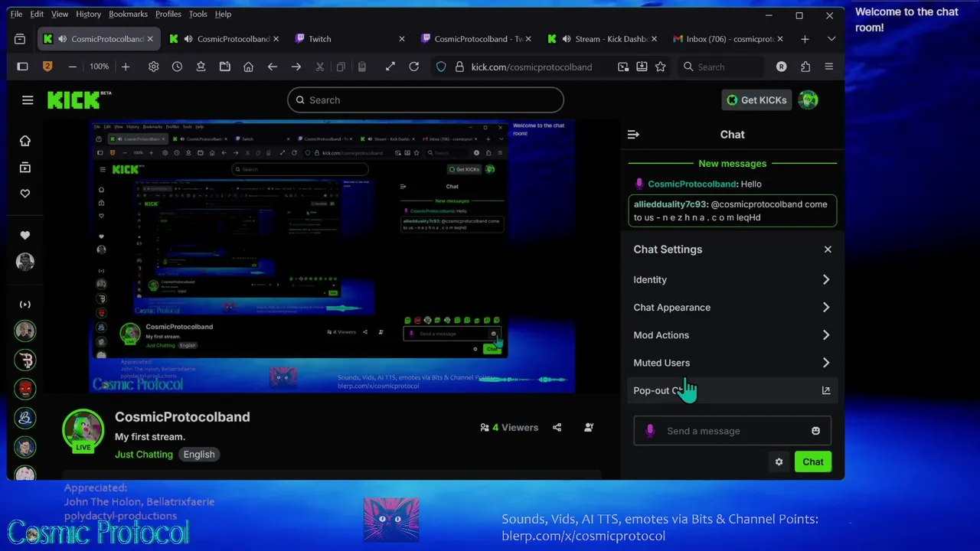The width and height of the screenshot is (980, 551).
Task: Click the chat settings gear
Action: click(779, 462)
